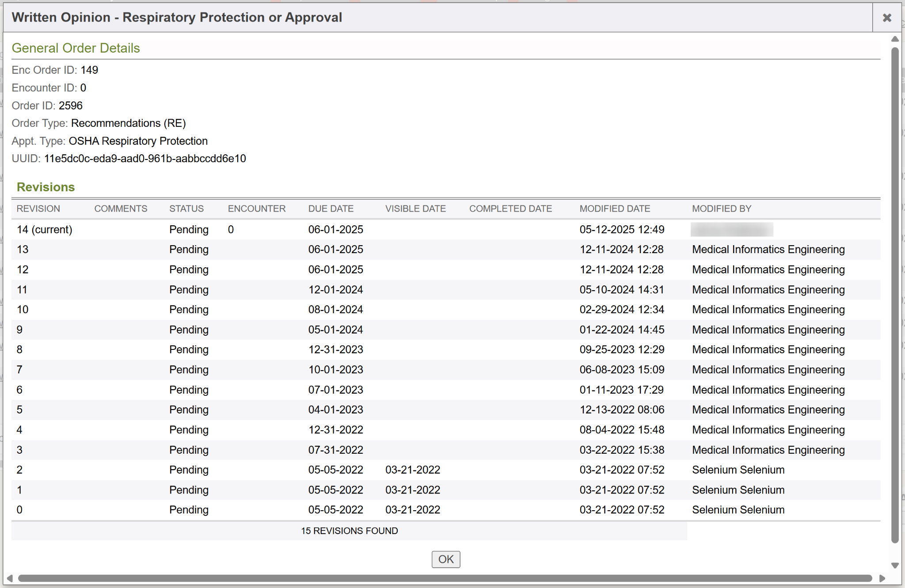Viewport: 905px width, 588px height.
Task: Click the scroll right arrow
Action: 882,578
